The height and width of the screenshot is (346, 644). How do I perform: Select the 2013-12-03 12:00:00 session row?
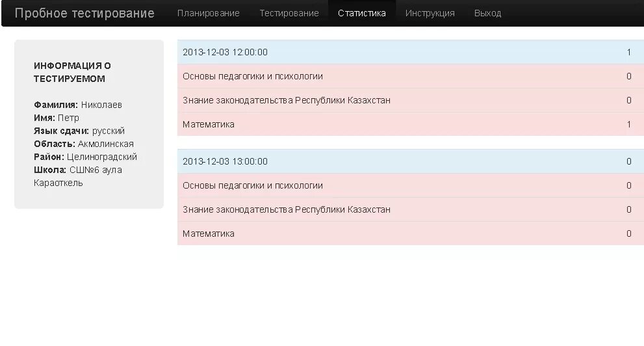[x=411, y=52]
